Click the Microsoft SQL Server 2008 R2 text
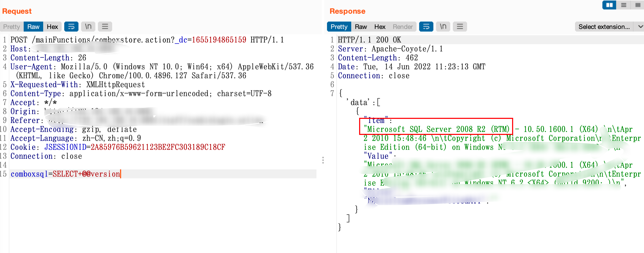This screenshot has width=644, height=253. tap(437, 129)
